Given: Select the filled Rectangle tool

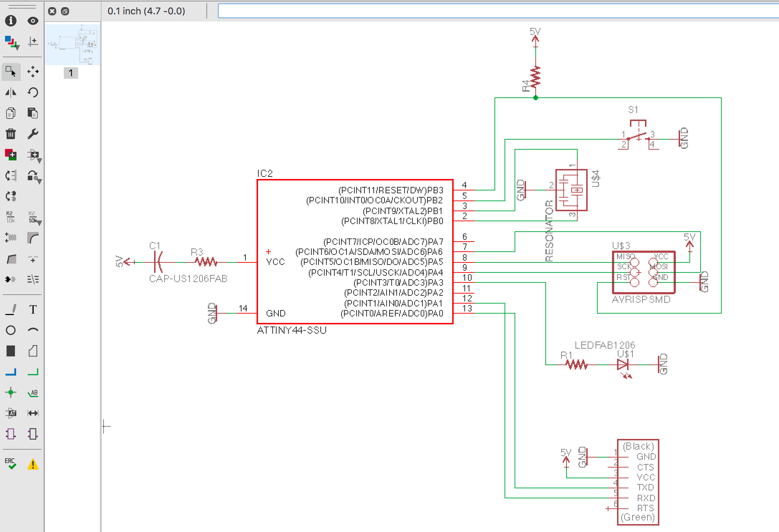Looking at the screenshot, I should click(x=11, y=351).
